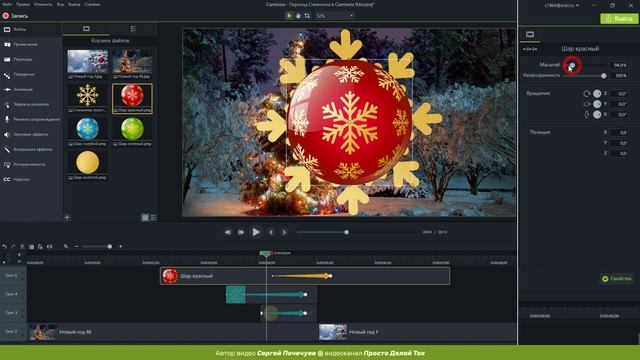Click the scale percentage value field
Screen dimensions: 640x360
pos(620,65)
